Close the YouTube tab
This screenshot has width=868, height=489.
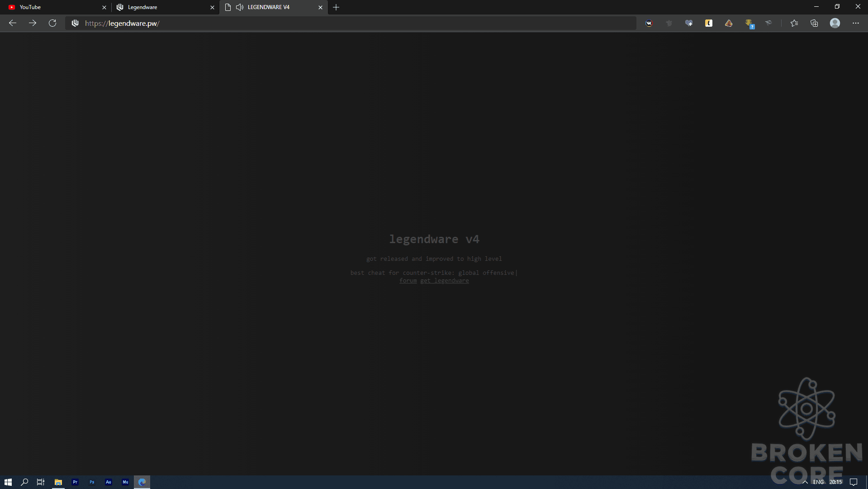pyautogui.click(x=104, y=7)
